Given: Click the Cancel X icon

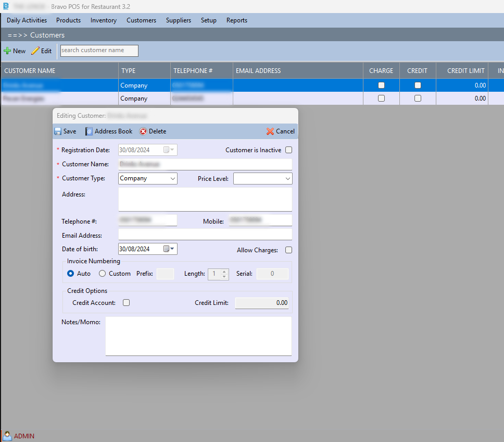Looking at the screenshot, I should (x=270, y=131).
